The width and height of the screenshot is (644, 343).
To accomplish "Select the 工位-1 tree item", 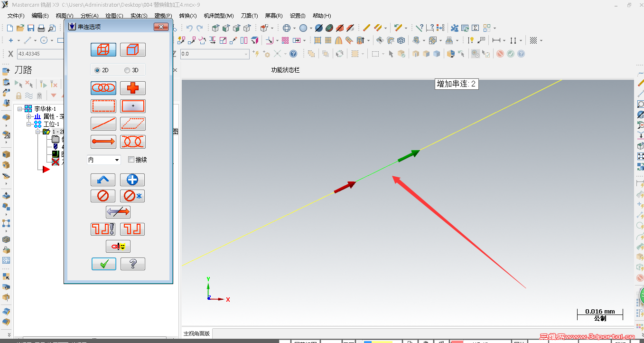I will [x=51, y=124].
